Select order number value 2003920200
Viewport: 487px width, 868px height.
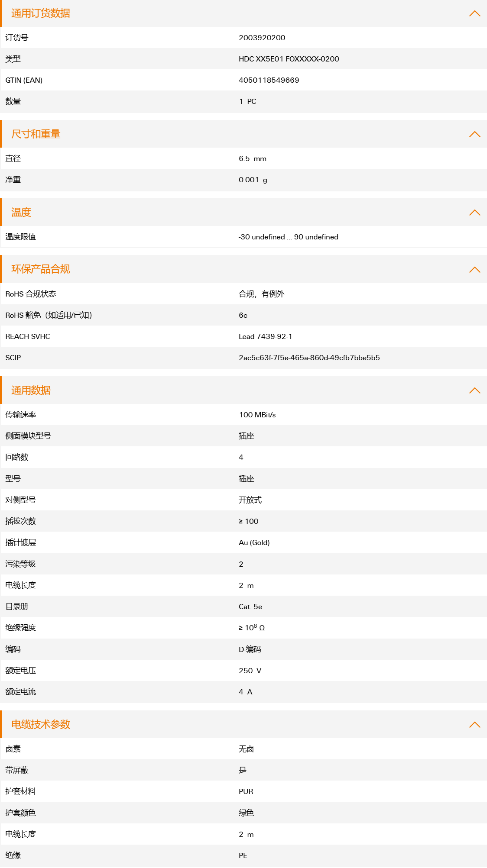pos(262,38)
